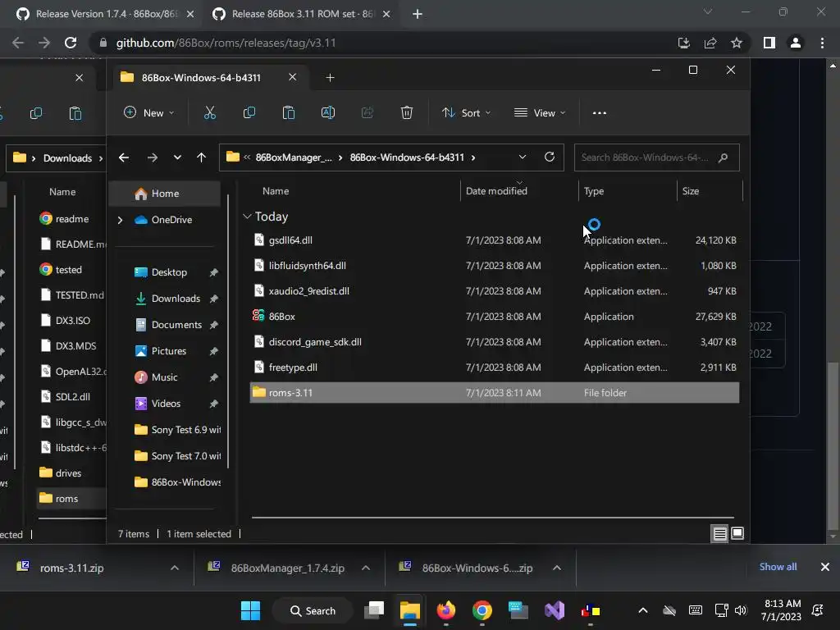Select freetype.dll file
Viewport: 840px width, 630px height.
(495, 367)
